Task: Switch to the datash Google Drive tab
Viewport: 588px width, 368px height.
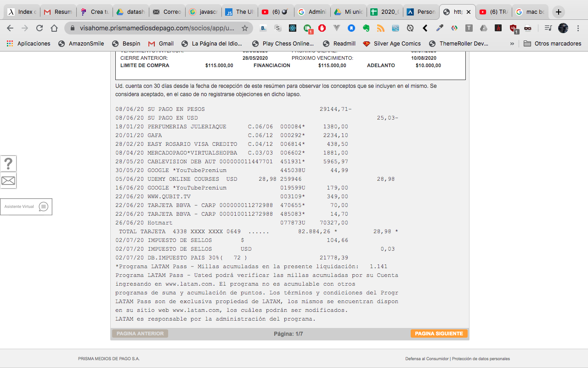Action: [131, 12]
